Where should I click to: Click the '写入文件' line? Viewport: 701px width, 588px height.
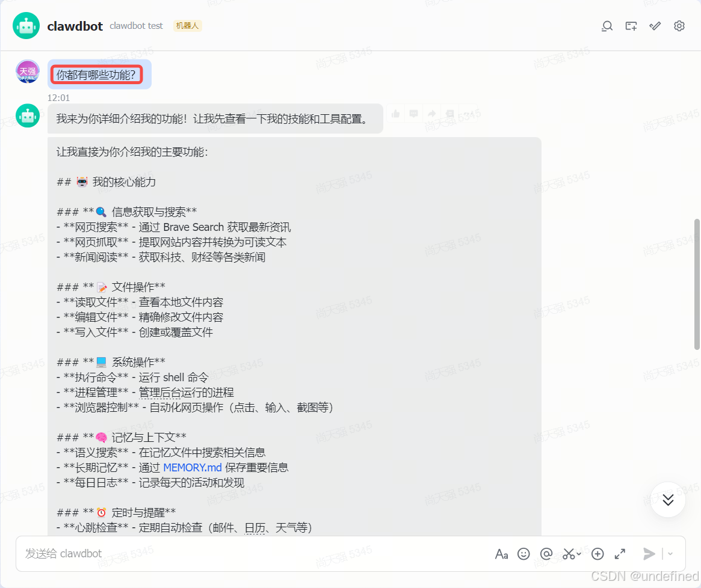[x=135, y=332]
